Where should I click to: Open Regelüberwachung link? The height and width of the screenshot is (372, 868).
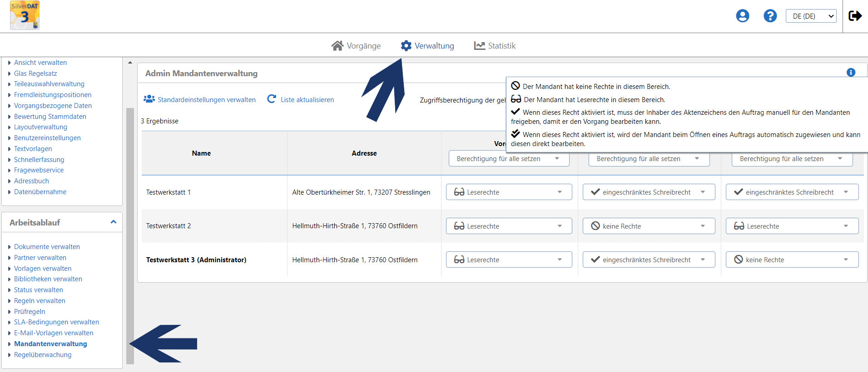[43, 355]
